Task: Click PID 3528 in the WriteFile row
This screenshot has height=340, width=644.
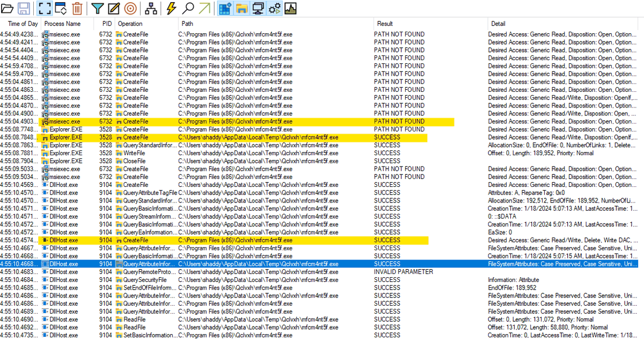Action: [x=106, y=153]
